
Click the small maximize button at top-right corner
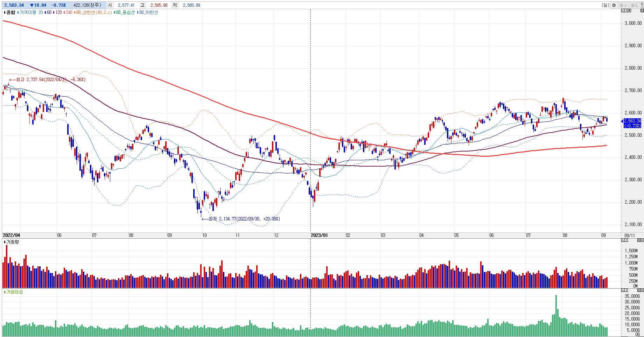pos(642,3)
